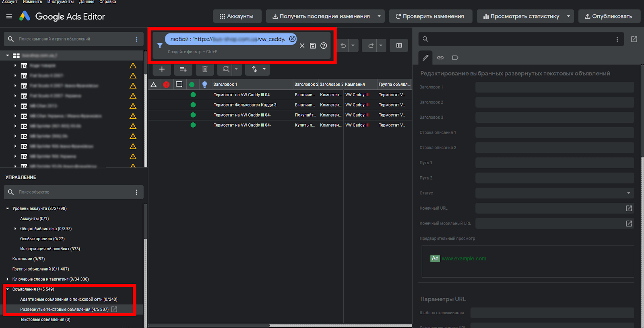Click the Google Ads logo icon
This screenshot has width=644, height=328.
coord(25,16)
